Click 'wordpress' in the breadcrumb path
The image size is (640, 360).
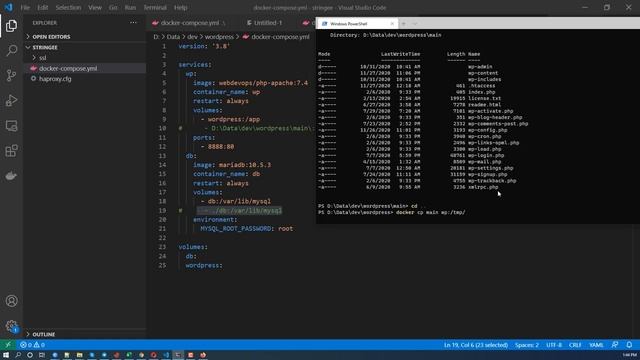(x=219, y=37)
